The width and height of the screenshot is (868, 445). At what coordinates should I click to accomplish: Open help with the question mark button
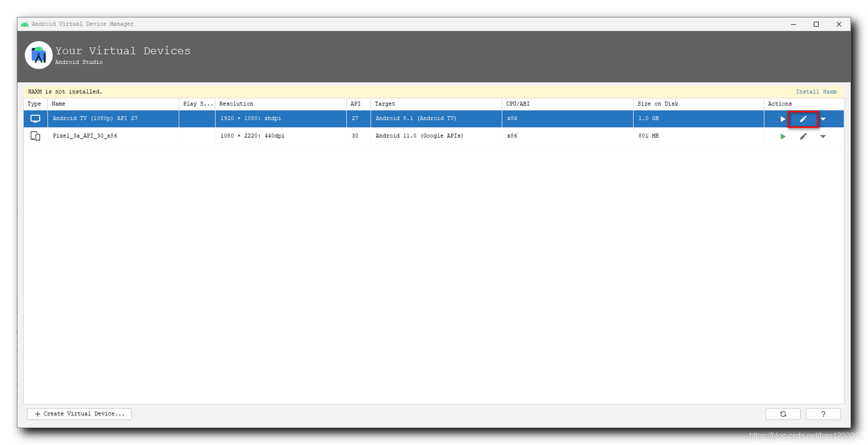823,414
